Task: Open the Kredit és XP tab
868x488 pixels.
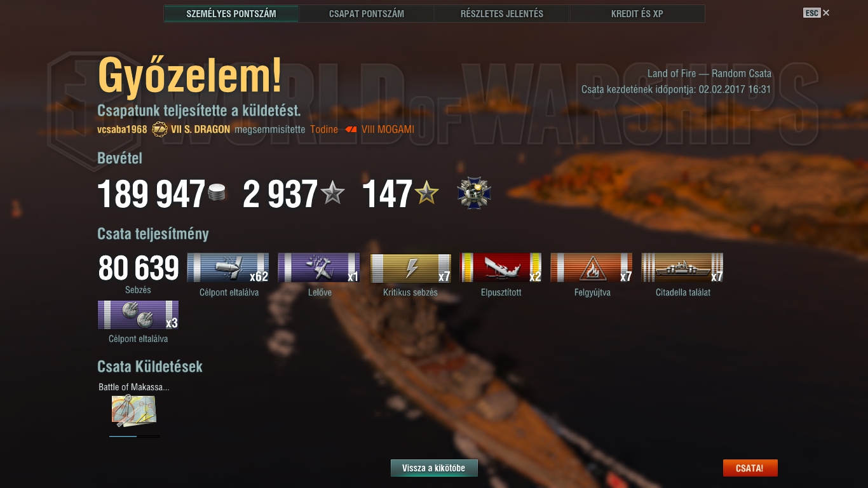Action: tap(637, 13)
